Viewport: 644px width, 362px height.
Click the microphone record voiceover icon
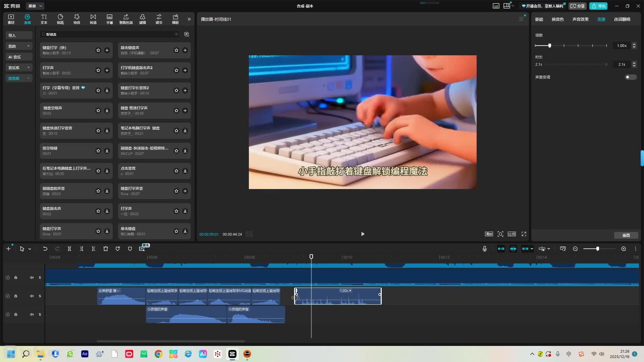coord(485,249)
